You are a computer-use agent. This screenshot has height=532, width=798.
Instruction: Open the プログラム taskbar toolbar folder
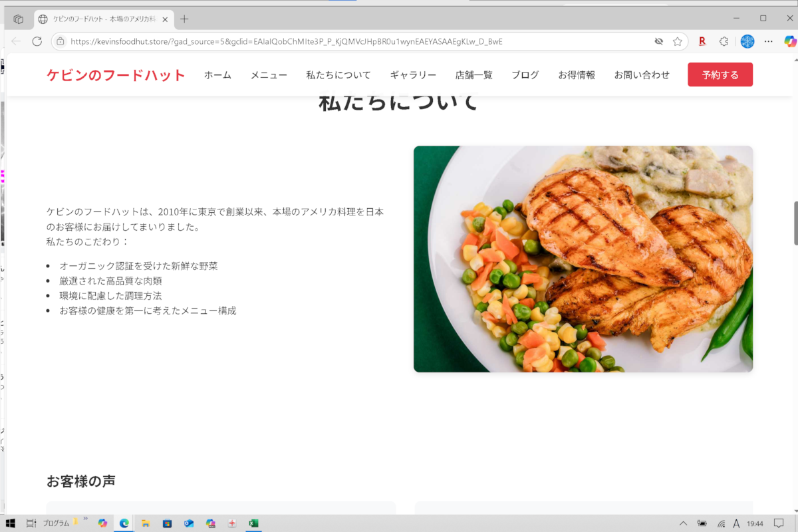[x=56, y=523]
